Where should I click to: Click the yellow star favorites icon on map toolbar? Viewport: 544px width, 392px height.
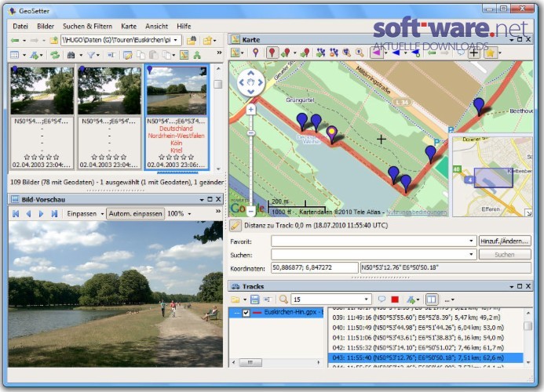point(490,53)
